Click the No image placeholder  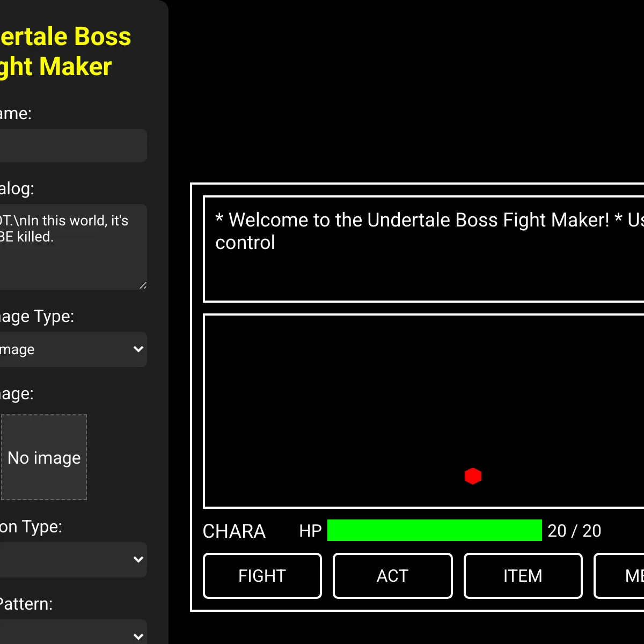(44, 457)
